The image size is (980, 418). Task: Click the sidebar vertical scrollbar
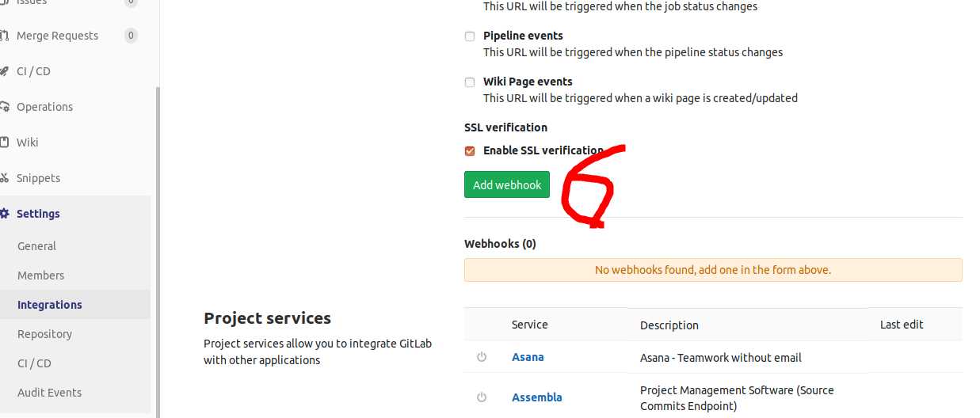pos(157,252)
